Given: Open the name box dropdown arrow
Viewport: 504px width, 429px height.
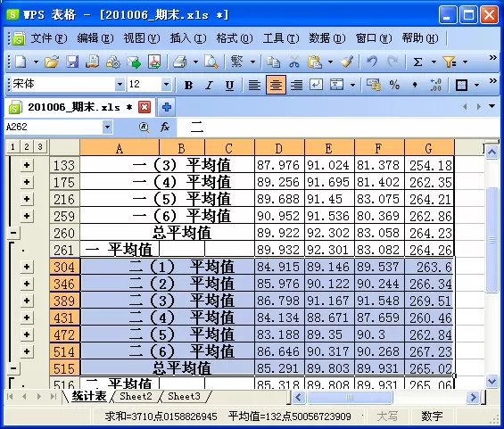Looking at the screenshot, I should (108, 127).
